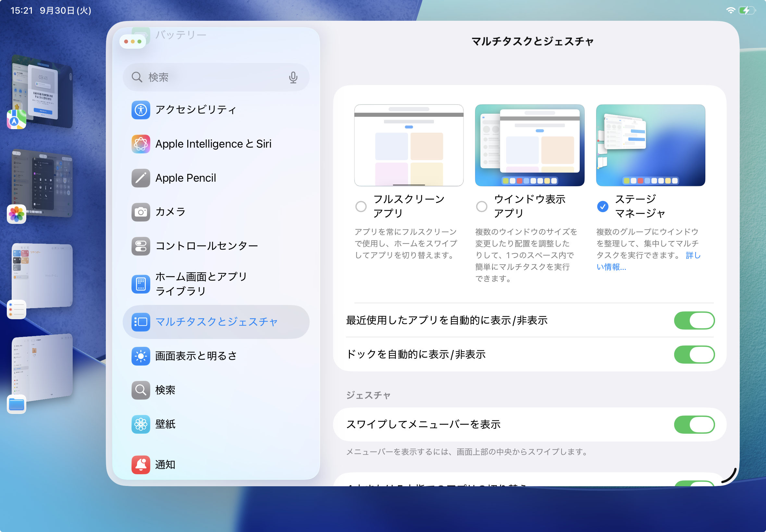Click the Stage Manager learn more link
This screenshot has width=766, height=532.
pos(611,267)
